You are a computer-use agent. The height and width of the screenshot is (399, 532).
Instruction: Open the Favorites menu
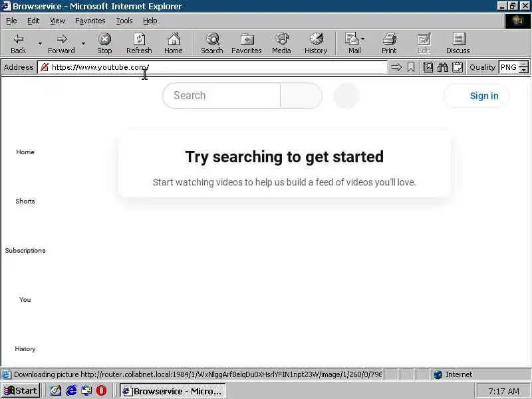click(x=90, y=21)
